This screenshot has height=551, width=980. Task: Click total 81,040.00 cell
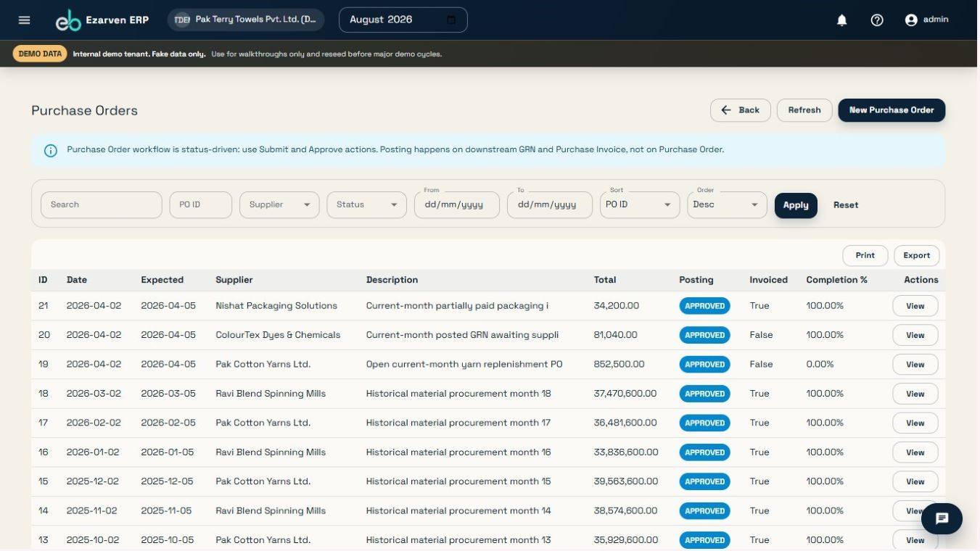(x=615, y=335)
